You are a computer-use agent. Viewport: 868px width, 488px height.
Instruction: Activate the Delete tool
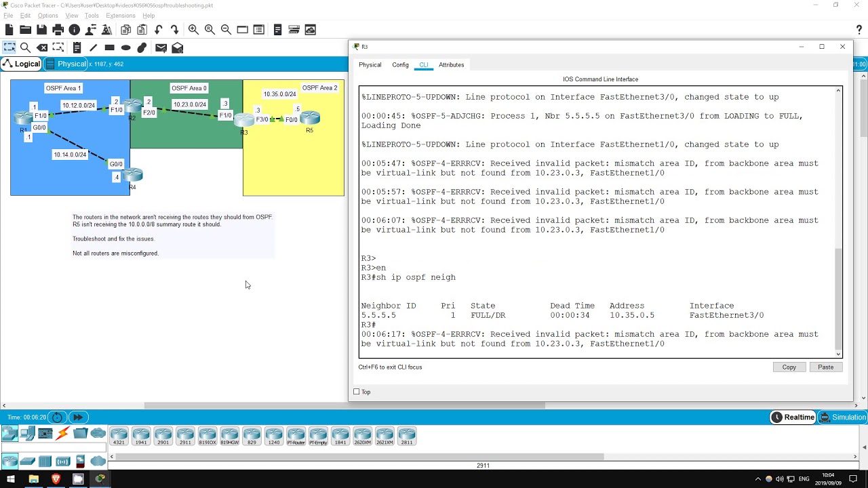coord(42,47)
